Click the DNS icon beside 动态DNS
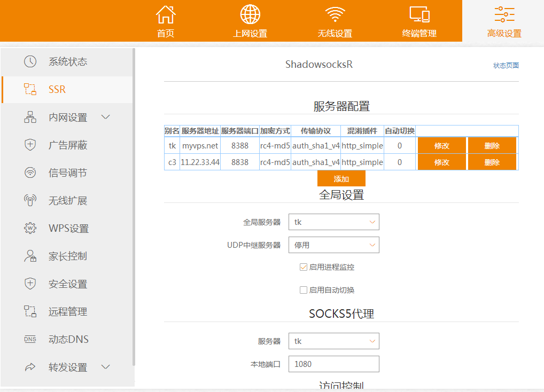 (x=30, y=339)
